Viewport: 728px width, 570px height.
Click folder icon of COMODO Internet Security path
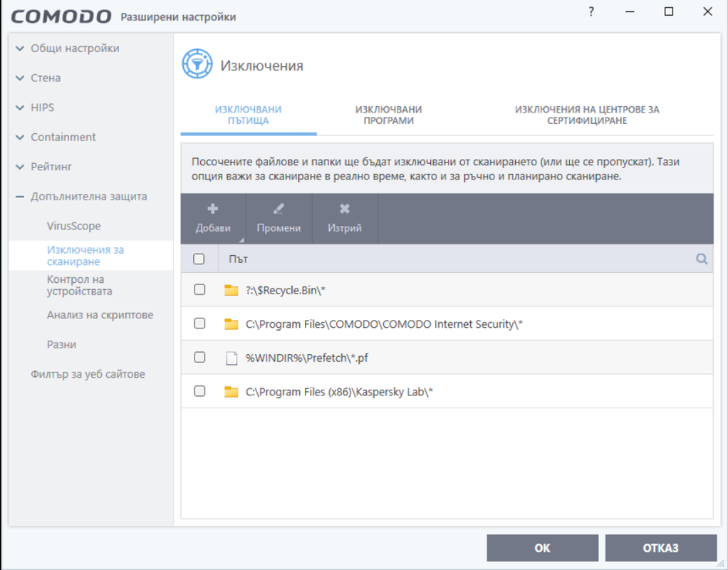pos(232,324)
